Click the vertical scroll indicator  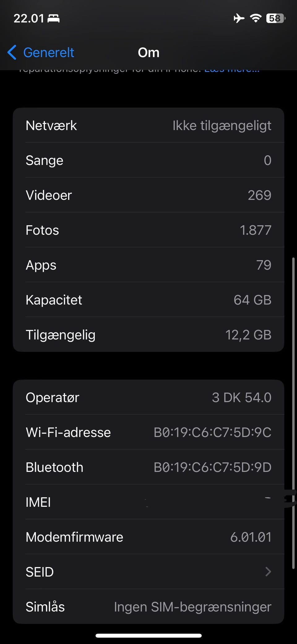pyautogui.click(x=293, y=412)
